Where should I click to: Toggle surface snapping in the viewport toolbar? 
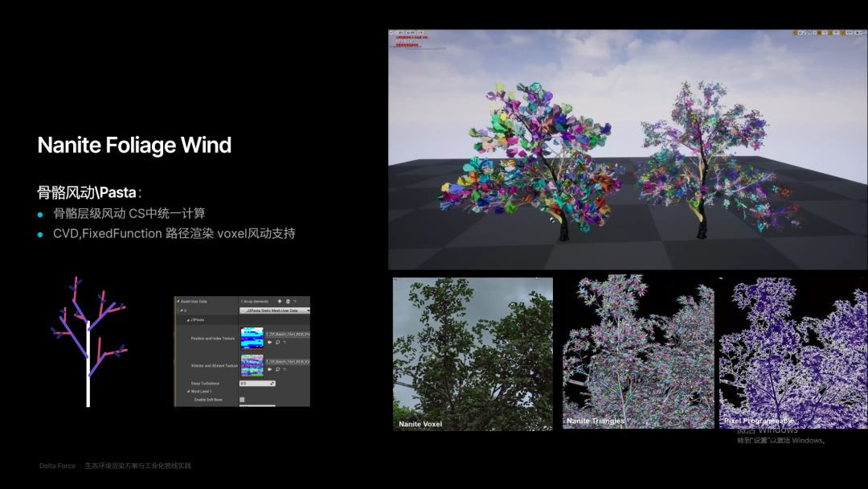click(x=815, y=33)
